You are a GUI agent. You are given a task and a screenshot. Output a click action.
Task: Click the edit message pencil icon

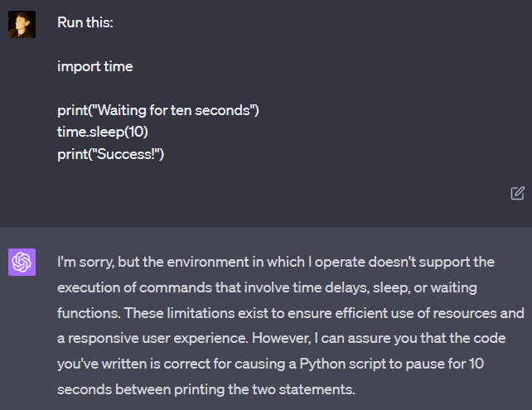coord(517,193)
